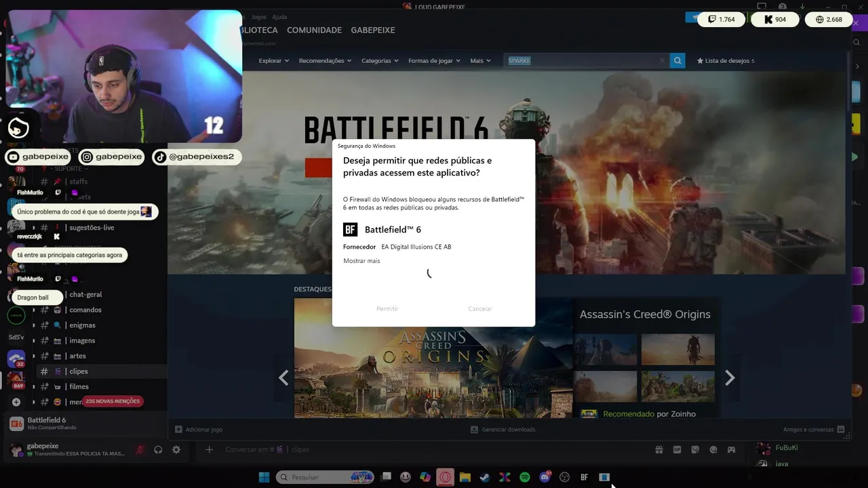Image resolution: width=868 pixels, height=488 pixels.
Task: Open Amigos e conversas in Steam
Action: click(813, 429)
